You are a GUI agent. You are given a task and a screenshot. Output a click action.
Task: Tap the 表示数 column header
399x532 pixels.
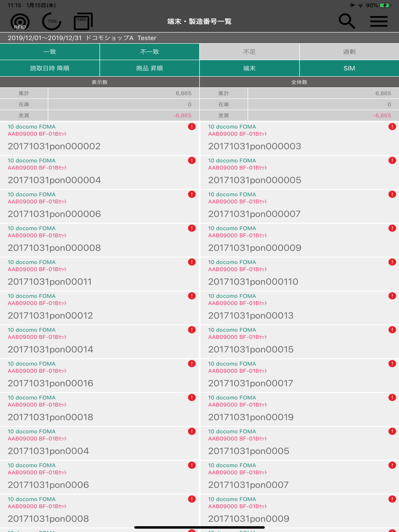tap(100, 82)
